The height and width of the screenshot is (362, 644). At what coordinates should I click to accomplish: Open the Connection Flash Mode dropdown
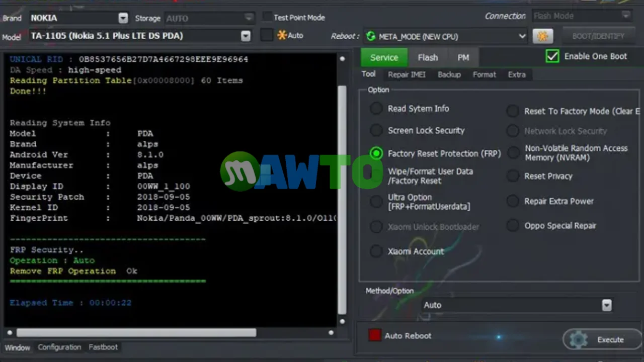625,16
